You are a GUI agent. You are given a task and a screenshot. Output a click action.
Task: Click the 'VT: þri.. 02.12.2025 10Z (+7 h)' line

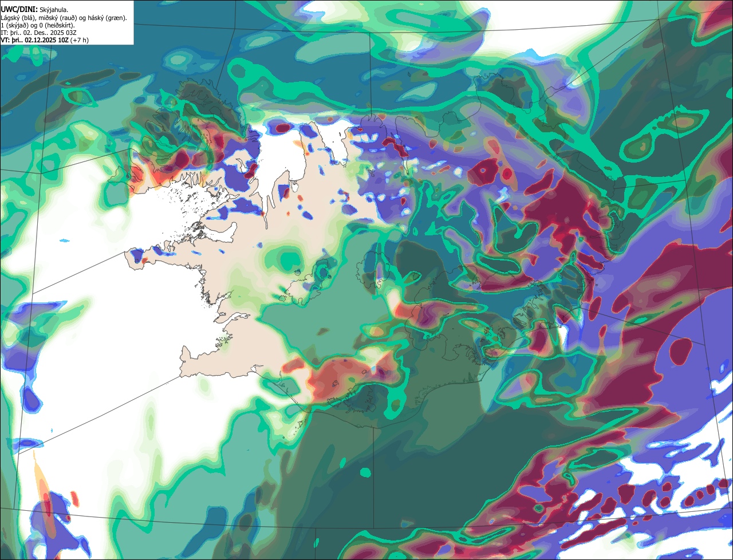click(x=45, y=40)
